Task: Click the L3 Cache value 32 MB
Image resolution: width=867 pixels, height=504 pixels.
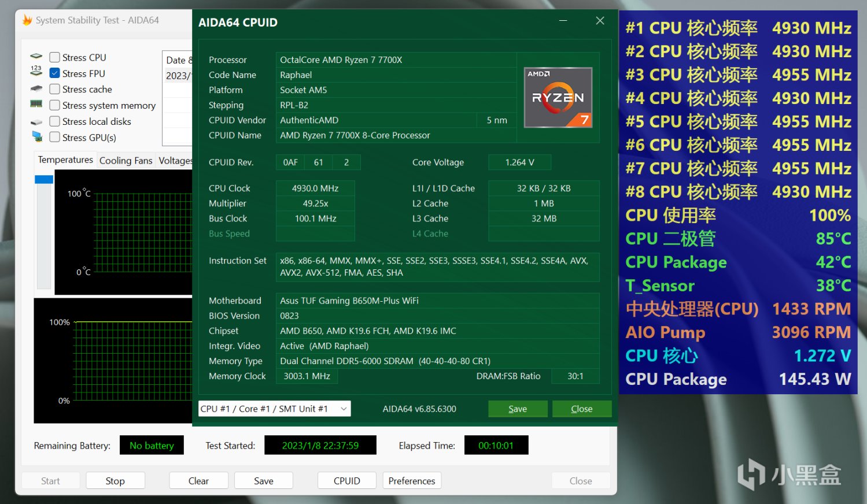Action: (x=544, y=218)
